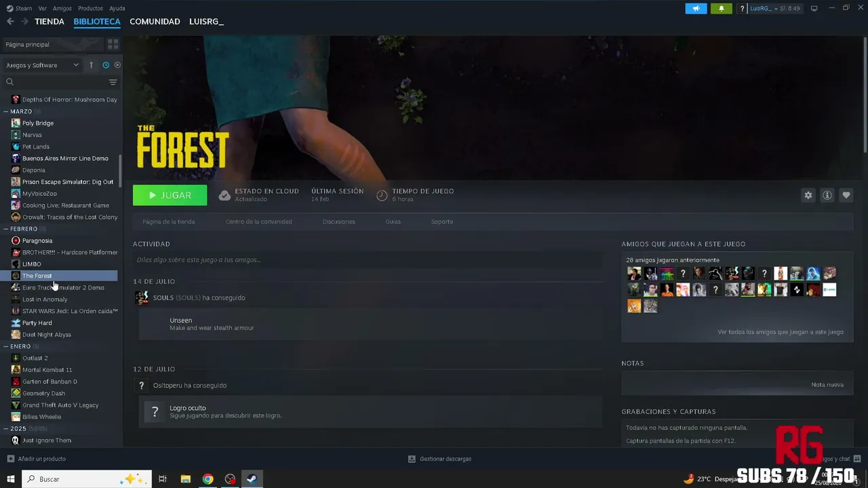
Task: Go forward with the right arrow
Action: click(24, 22)
